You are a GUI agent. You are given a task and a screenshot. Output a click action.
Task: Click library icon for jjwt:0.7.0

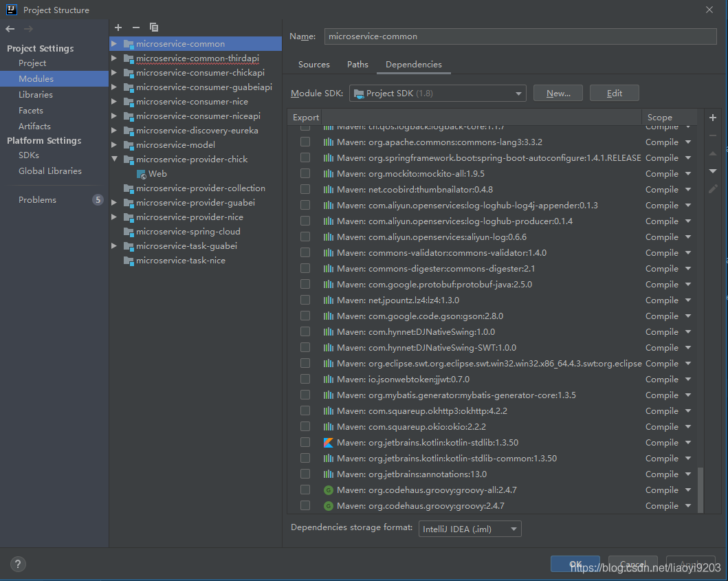tap(328, 379)
